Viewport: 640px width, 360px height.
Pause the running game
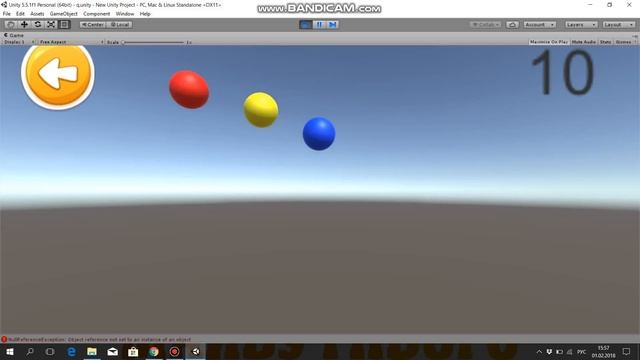click(x=319, y=24)
